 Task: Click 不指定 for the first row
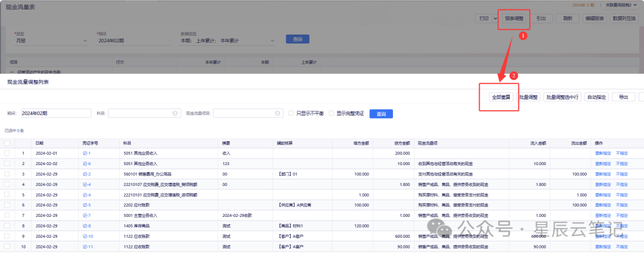623,153
